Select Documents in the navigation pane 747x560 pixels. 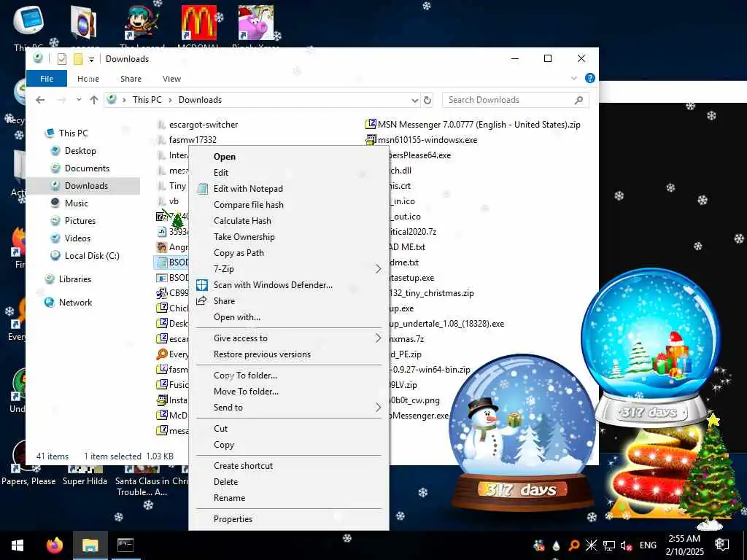[87, 168]
